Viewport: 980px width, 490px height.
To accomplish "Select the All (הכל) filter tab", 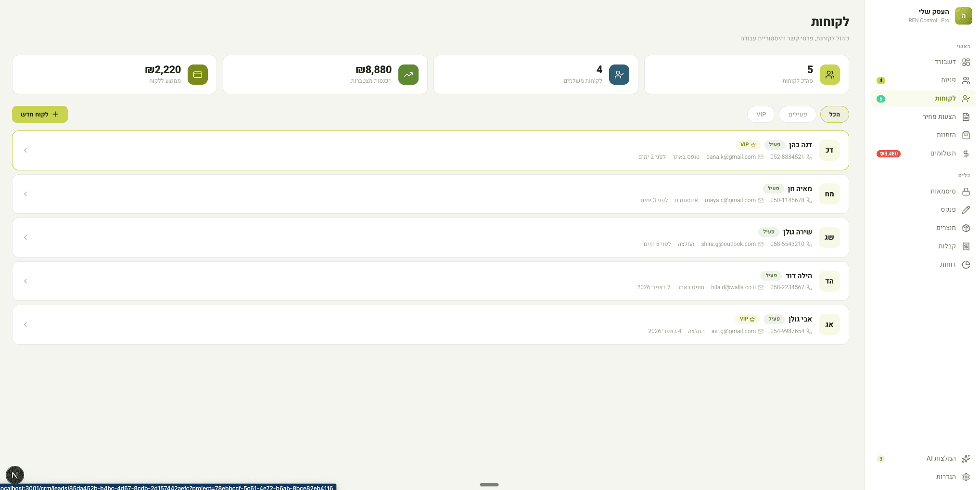I will point(834,115).
